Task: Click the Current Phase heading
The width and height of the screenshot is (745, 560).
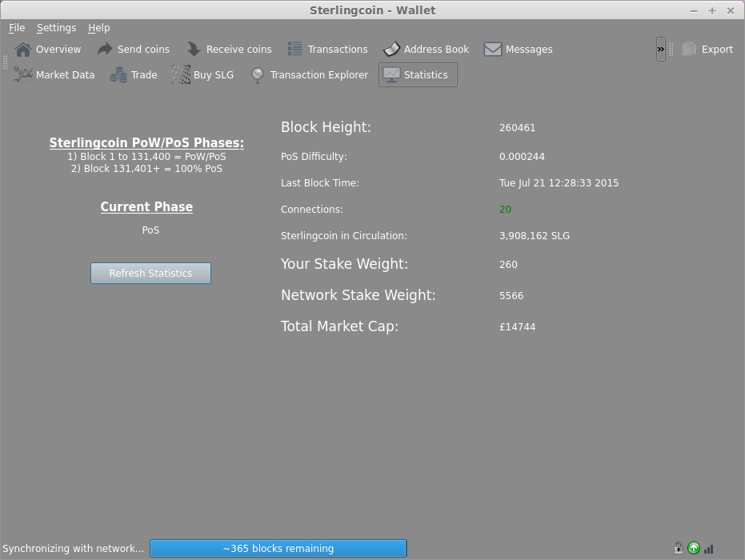Action: [146, 206]
